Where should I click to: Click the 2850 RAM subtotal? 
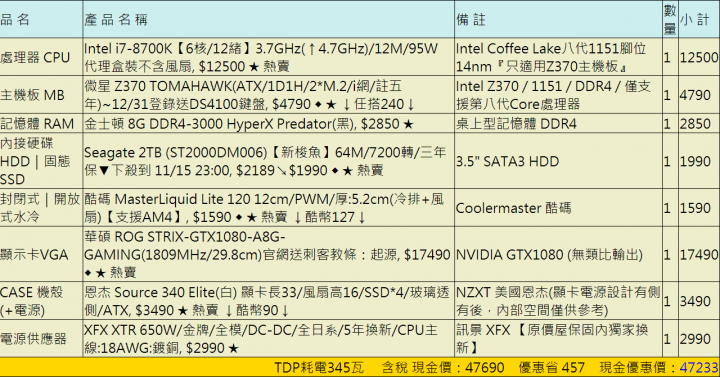[x=695, y=124]
